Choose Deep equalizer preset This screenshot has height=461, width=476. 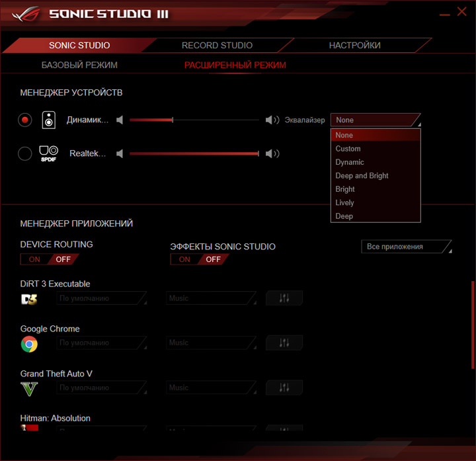(376, 216)
